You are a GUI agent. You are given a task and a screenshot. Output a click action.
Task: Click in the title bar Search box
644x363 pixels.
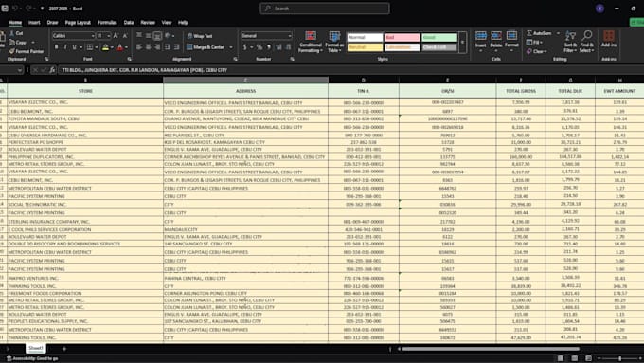point(325,9)
